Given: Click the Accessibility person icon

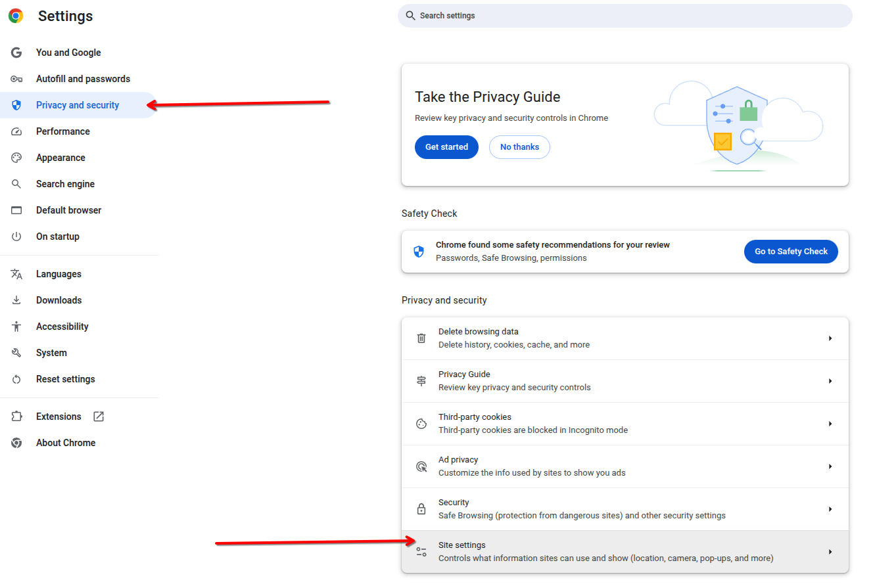Looking at the screenshot, I should (x=16, y=327).
